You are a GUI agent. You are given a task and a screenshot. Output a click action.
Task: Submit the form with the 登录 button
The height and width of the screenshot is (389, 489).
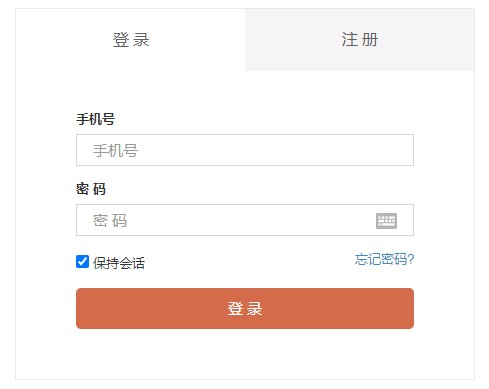pos(245,308)
